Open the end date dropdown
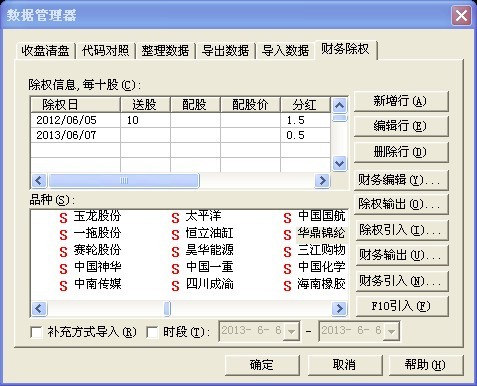The width and height of the screenshot is (477, 386). [391, 331]
